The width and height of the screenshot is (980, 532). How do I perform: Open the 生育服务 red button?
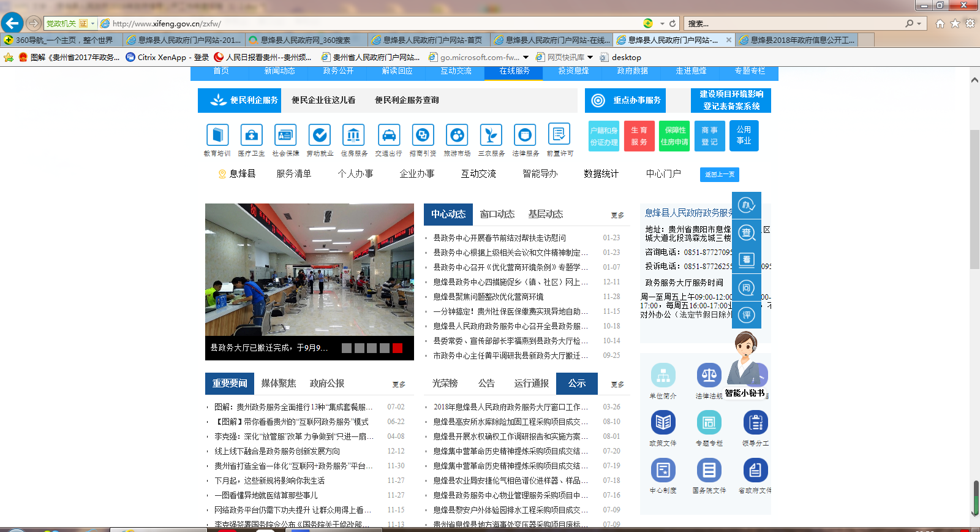[x=639, y=136]
